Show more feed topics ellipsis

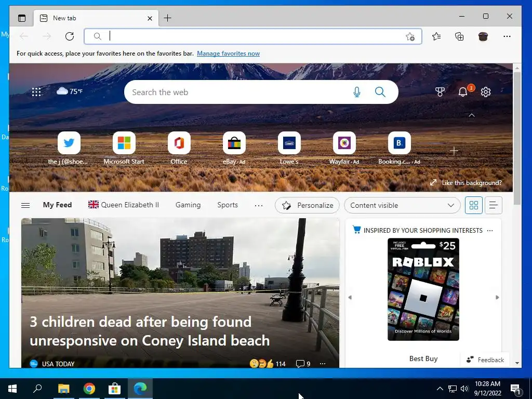(259, 205)
